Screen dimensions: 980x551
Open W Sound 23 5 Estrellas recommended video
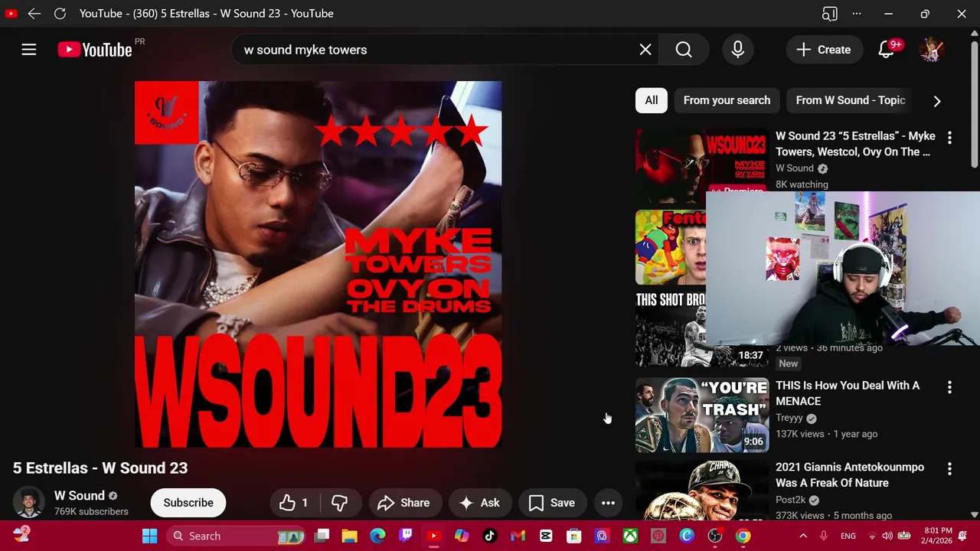[855, 144]
